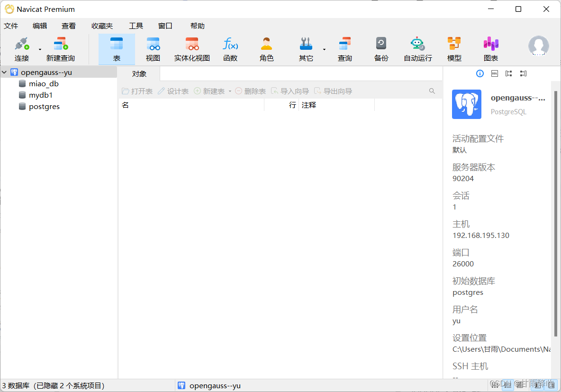
Task: Open the File (文件) menu
Action: coord(11,26)
